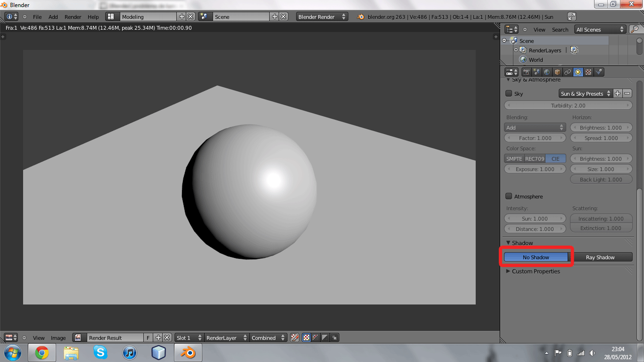
Task: Click the Ray Shadow button
Action: coord(600,257)
